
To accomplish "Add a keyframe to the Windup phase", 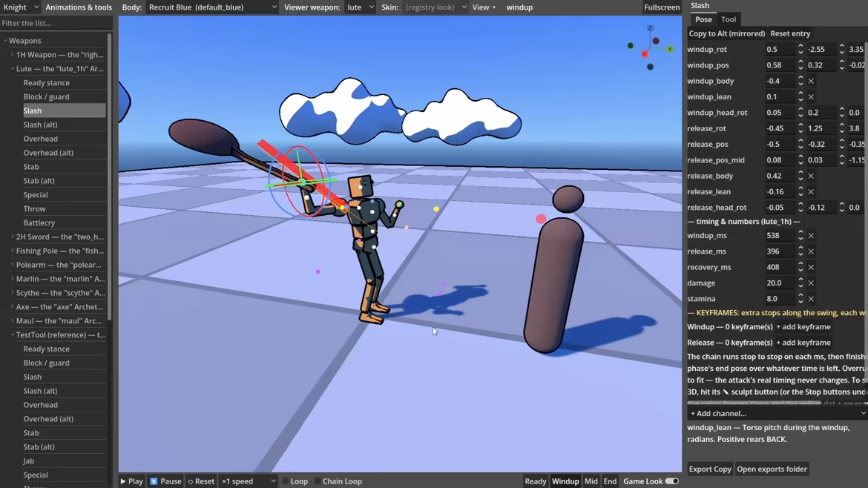I will click(803, 327).
